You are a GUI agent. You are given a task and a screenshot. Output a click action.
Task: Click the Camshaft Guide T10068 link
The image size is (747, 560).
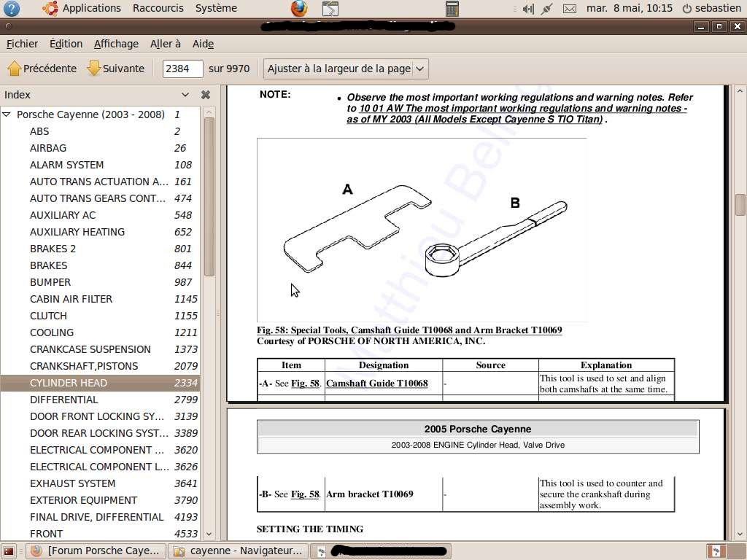click(x=377, y=384)
